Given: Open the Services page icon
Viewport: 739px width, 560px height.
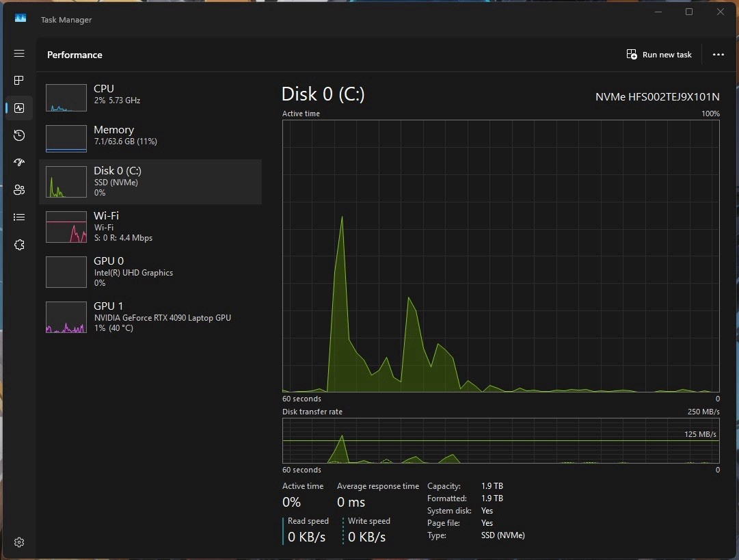Looking at the screenshot, I should 19,245.
